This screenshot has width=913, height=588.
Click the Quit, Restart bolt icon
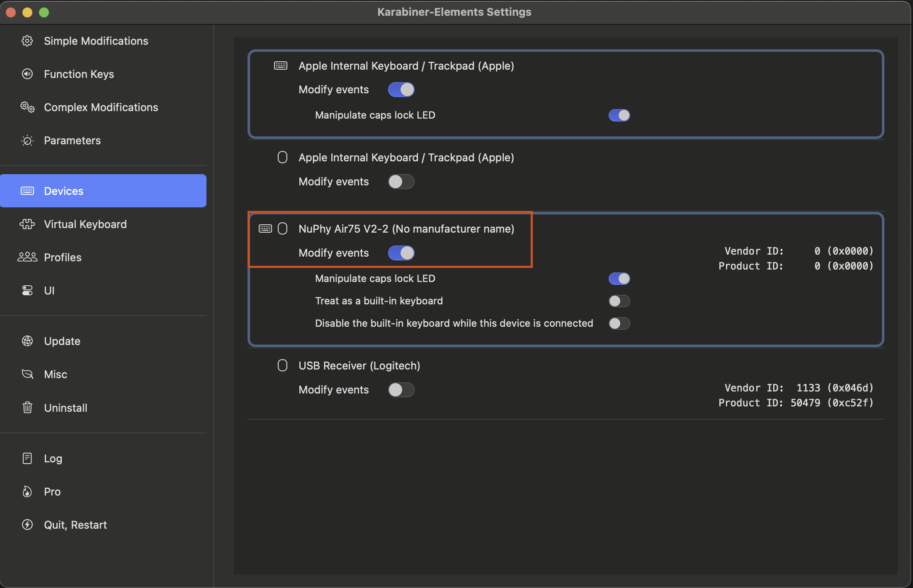click(27, 525)
